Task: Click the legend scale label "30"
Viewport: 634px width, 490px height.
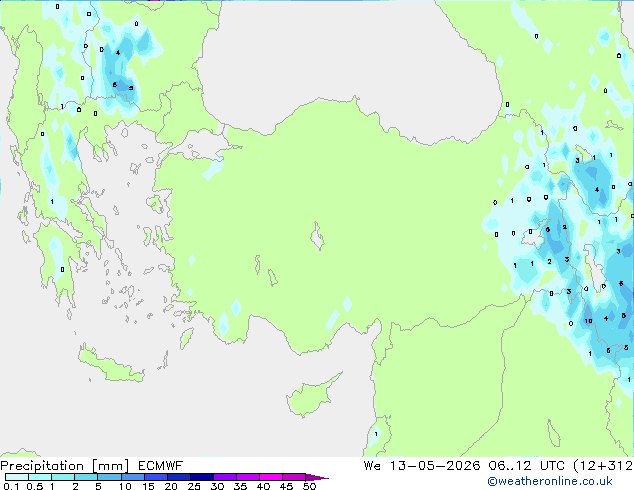Action: click(217, 486)
